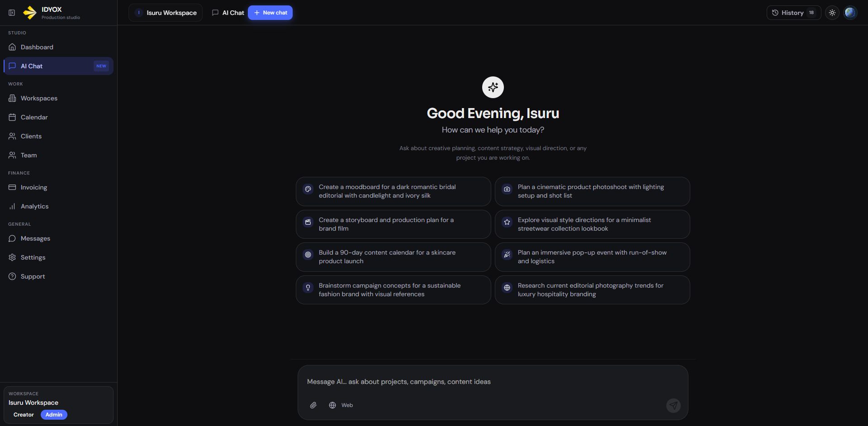
Task: Open the Clients section
Action: [x=58, y=136]
